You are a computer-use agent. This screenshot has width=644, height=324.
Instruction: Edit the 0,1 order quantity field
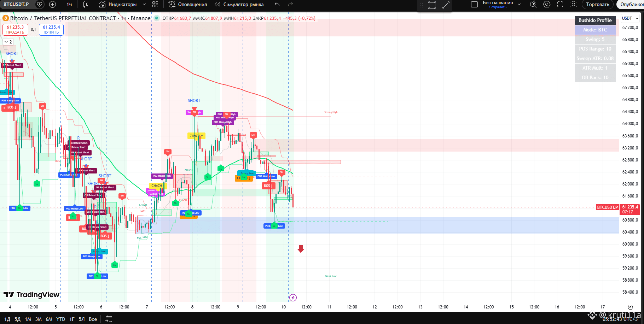pyautogui.click(x=33, y=30)
